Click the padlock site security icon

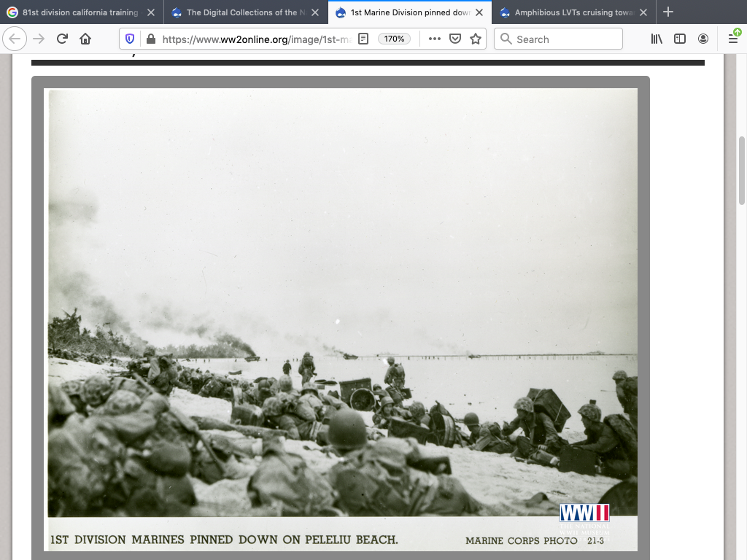150,39
